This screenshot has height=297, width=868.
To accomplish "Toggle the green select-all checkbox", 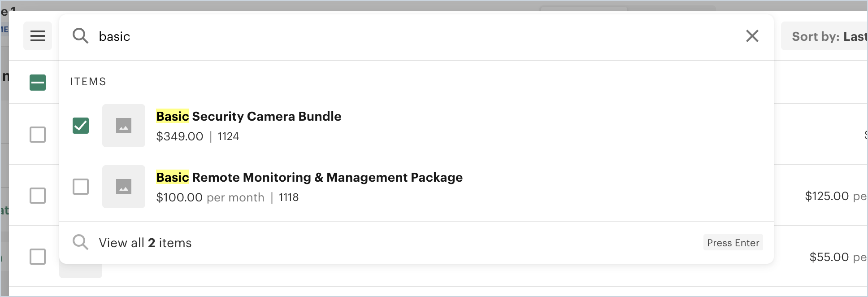I will 38,83.
